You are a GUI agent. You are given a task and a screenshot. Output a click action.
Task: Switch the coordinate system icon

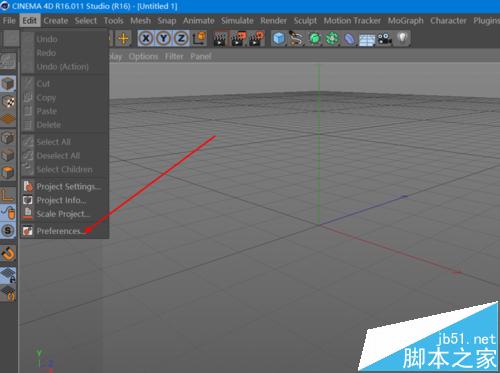coord(199,39)
